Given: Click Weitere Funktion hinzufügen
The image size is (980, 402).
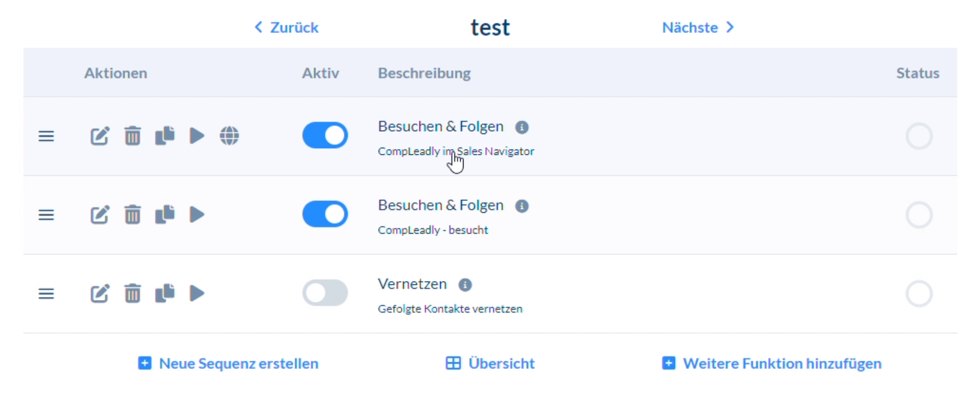Looking at the screenshot, I should tap(772, 364).
